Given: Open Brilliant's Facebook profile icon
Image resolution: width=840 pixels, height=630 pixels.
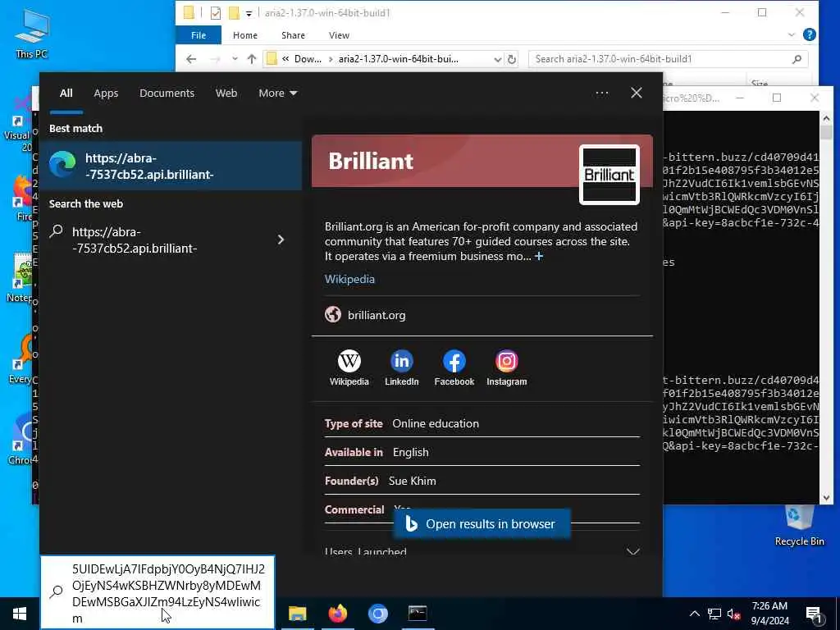Looking at the screenshot, I should 454,368.
